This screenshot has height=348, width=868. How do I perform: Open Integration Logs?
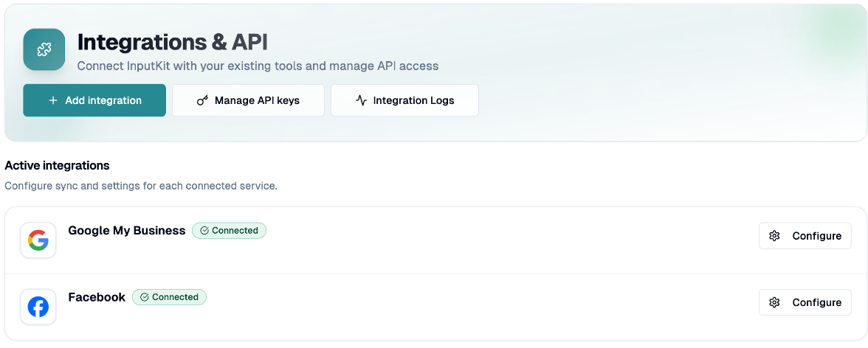404,101
